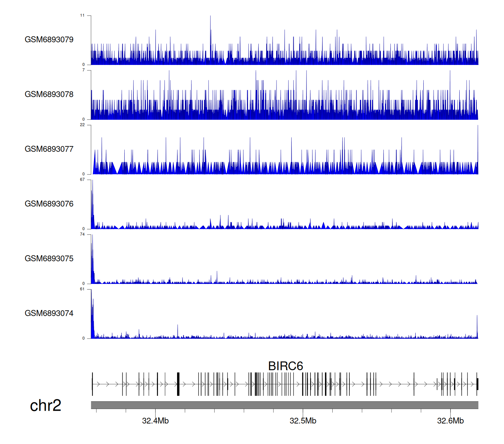Click the chr2 chromosome label

(45, 405)
